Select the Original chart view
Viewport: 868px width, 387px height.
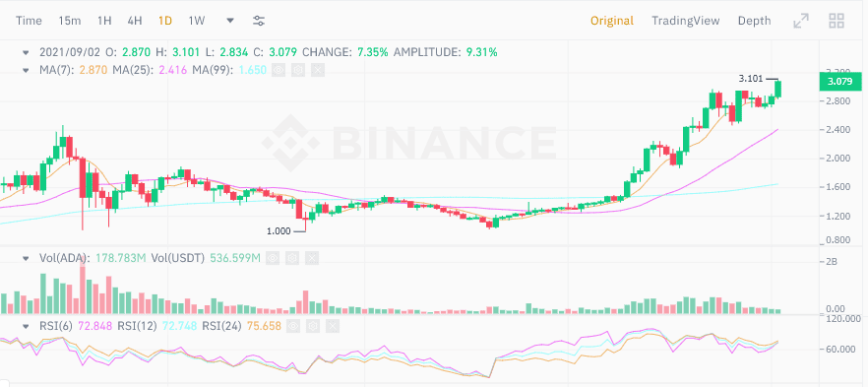click(612, 21)
